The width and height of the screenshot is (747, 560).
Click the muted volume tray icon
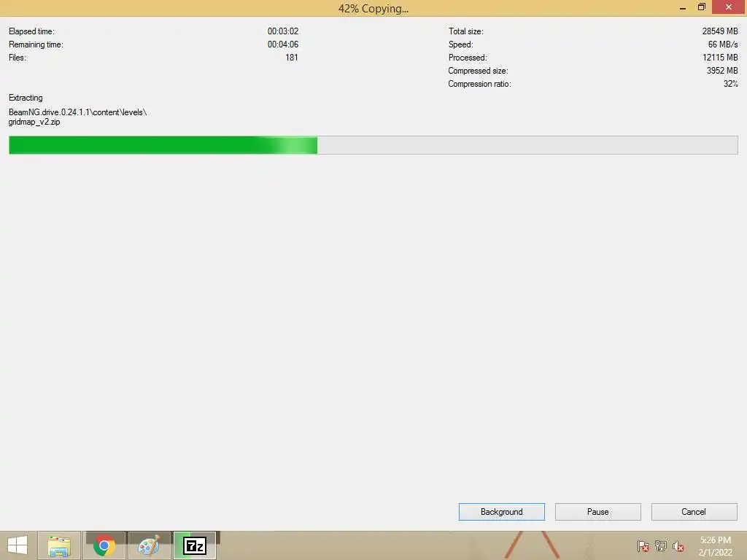(x=678, y=546)
